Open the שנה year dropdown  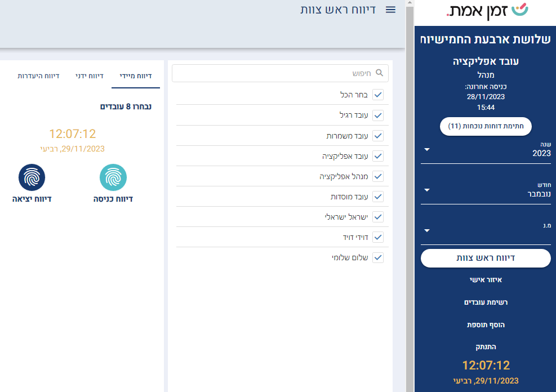click(x=485, y=150)
